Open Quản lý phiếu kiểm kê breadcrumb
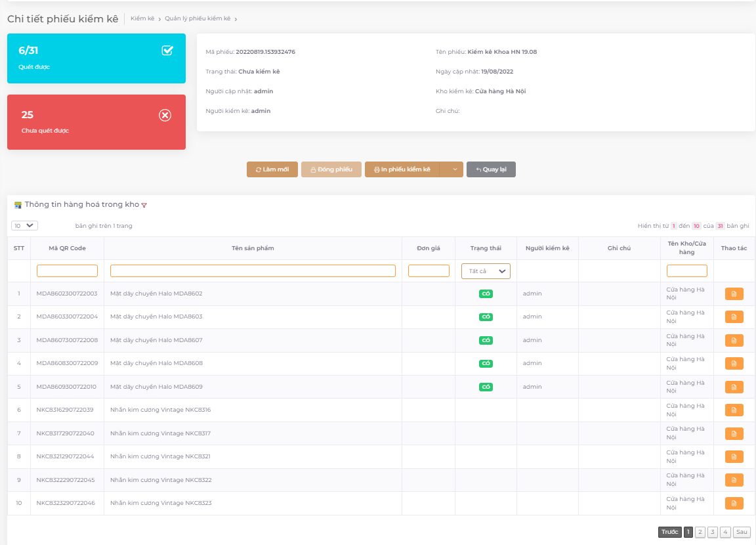 [x=198, y=18]
